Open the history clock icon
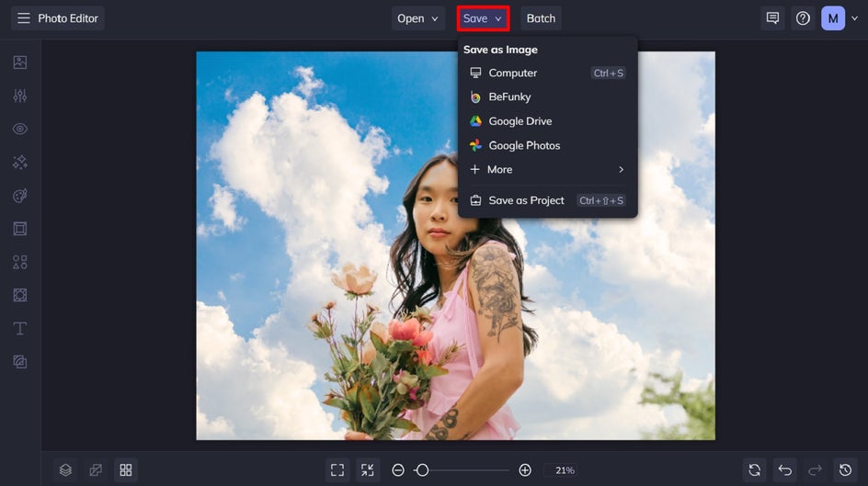The image size is (868, 486). (845, 470)
